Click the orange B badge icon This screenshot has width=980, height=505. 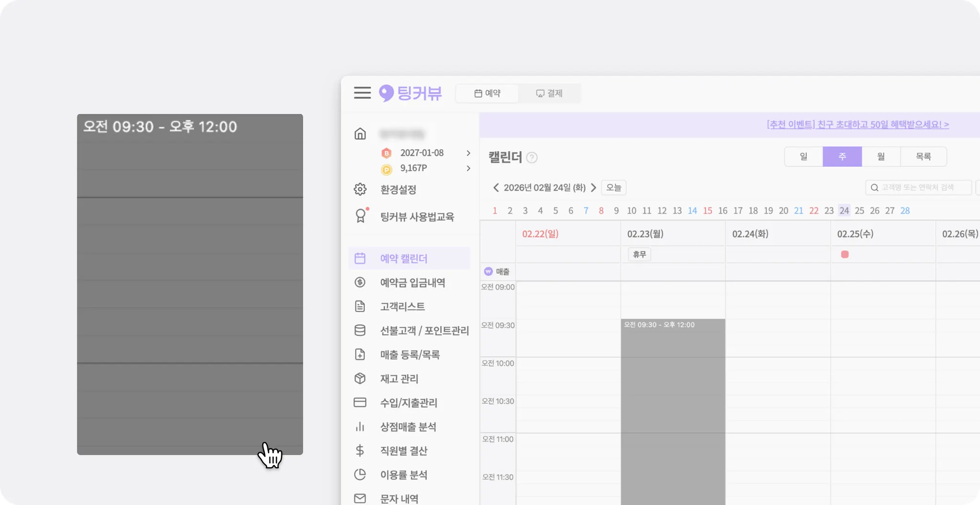(x=386, y=153)
